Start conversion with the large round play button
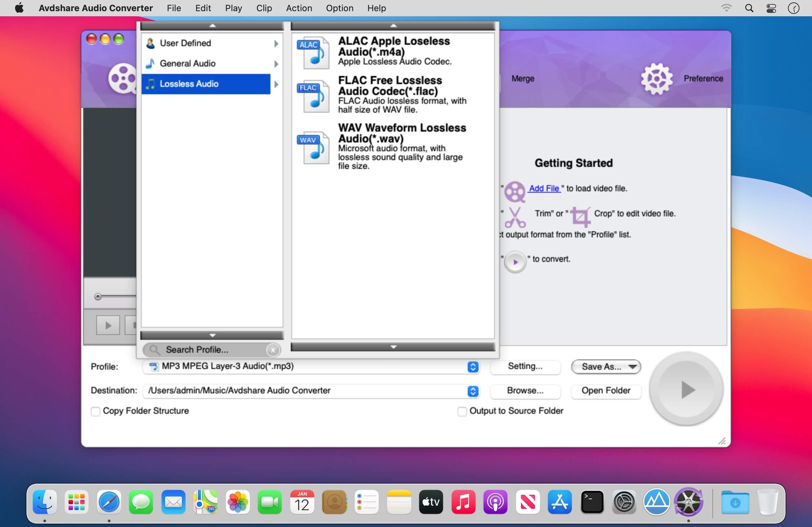 [x=686, y=389]
